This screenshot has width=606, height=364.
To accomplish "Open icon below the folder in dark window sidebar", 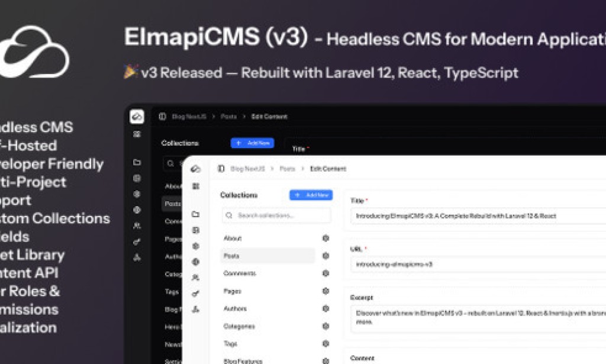I will tap(137, 178).
